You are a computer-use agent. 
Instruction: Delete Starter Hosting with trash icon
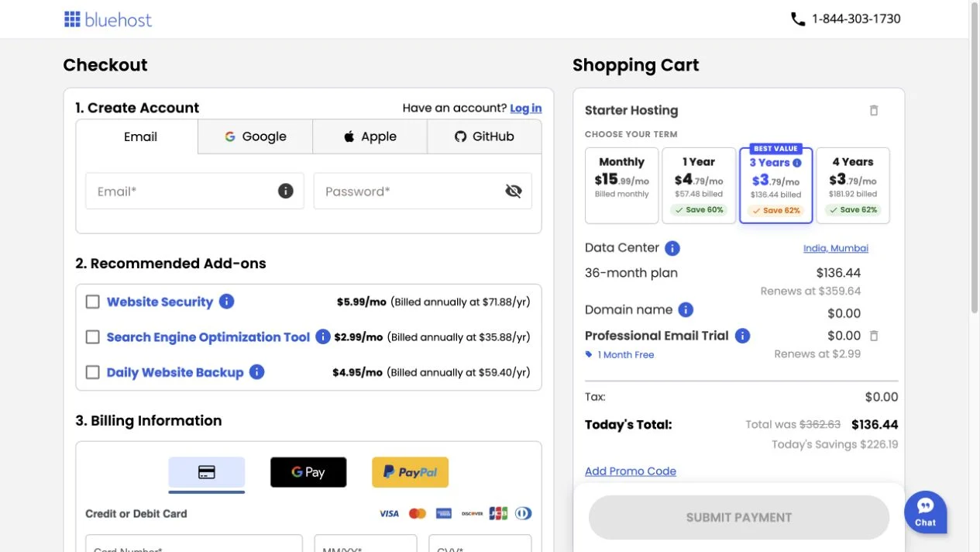pos(874,110)
